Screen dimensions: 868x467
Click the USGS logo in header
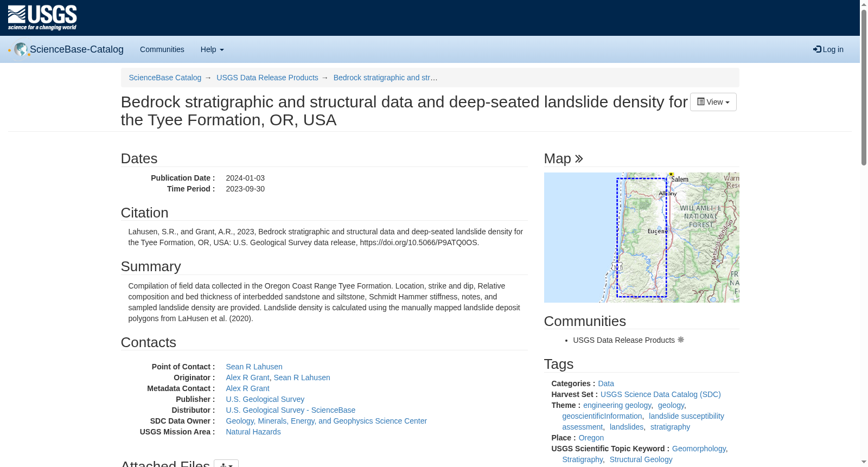(42, 18)
